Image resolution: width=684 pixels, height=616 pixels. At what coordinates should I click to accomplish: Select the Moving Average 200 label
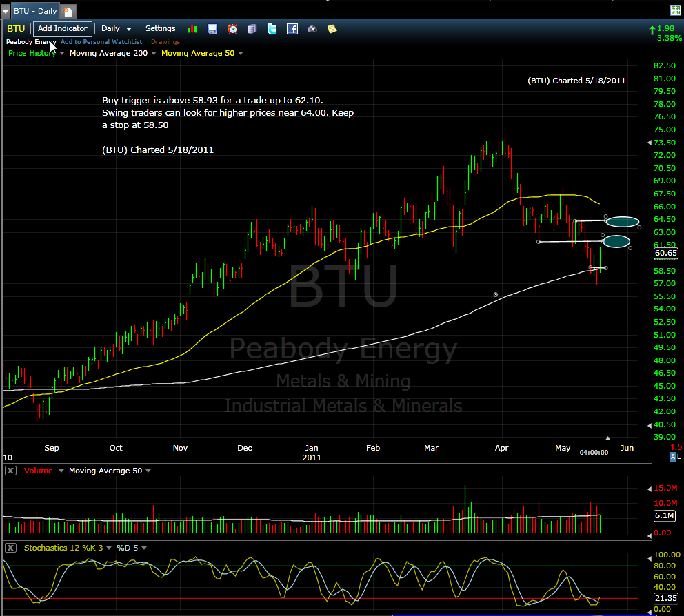tap(109, 53)
